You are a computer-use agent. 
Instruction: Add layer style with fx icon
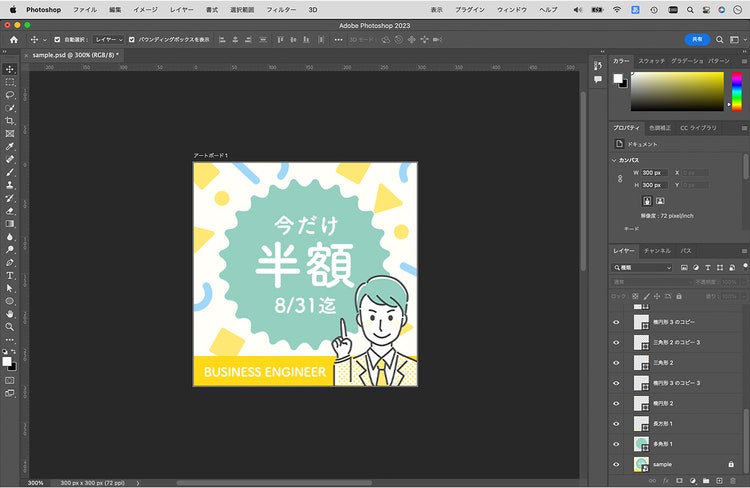click(x=666, y=480)
